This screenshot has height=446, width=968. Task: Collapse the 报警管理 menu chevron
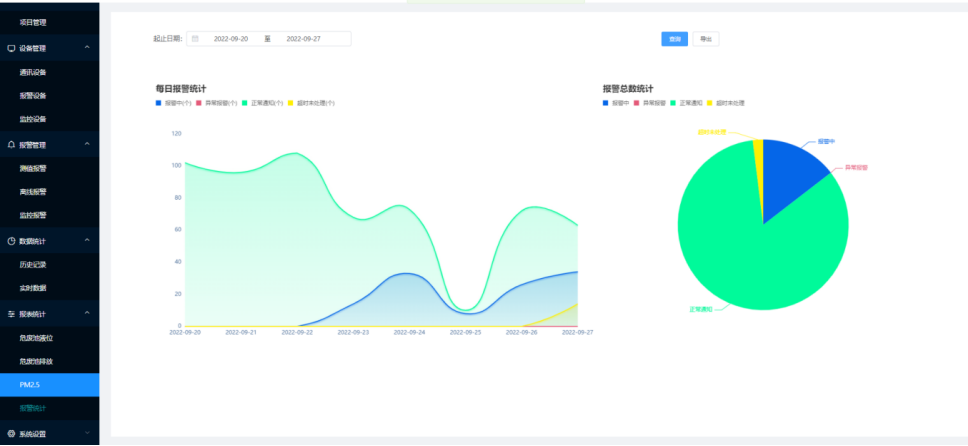click(x=87, y=144)
